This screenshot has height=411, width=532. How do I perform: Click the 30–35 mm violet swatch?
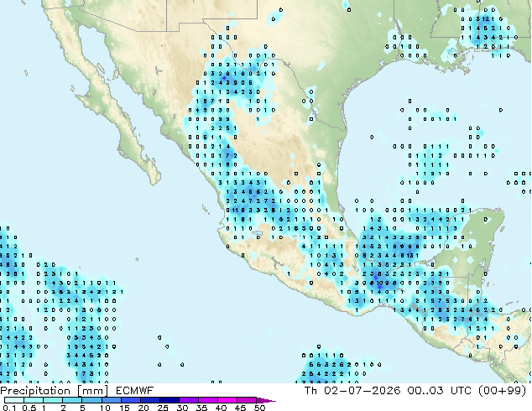[188, 400]
